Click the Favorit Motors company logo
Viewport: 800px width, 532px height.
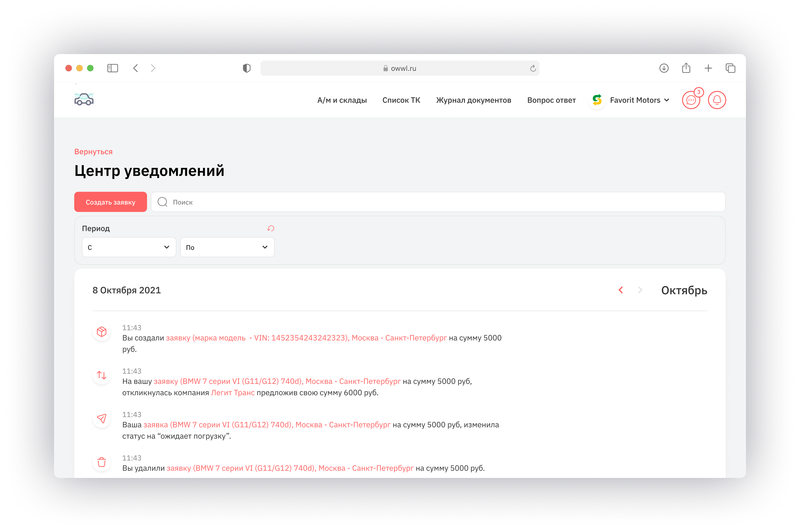597,100
